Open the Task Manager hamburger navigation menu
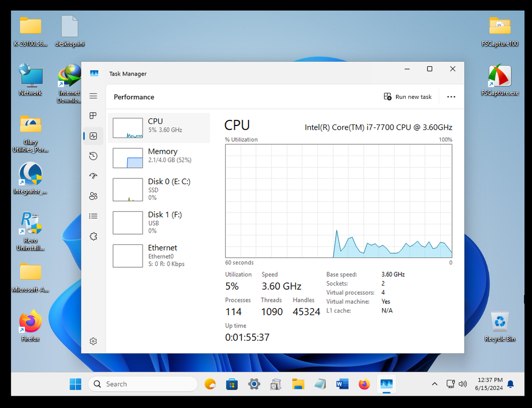This screenshot has height=408, width=532. tap(93, 96)
